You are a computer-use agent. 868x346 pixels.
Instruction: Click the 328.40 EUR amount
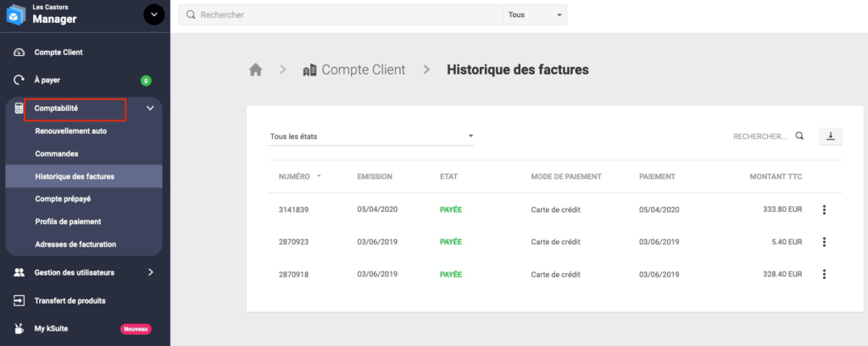[x=782, y=274]
